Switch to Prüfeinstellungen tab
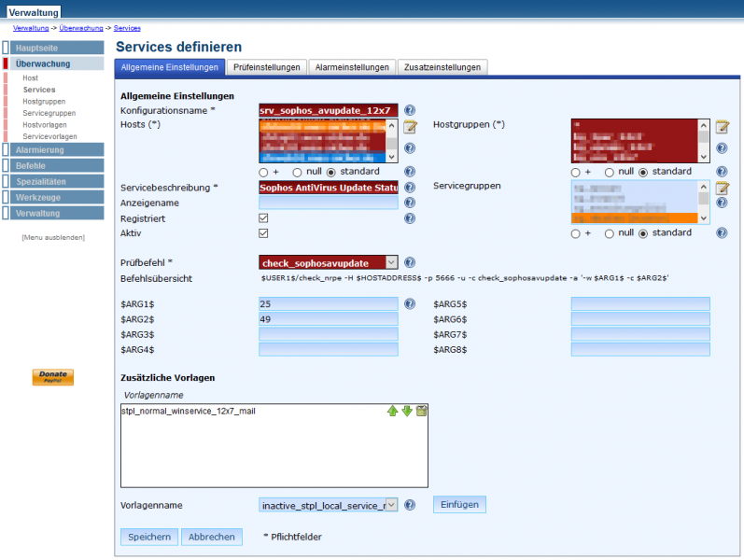744x560 pixels. pyautogui.click(x=267, y=67)
